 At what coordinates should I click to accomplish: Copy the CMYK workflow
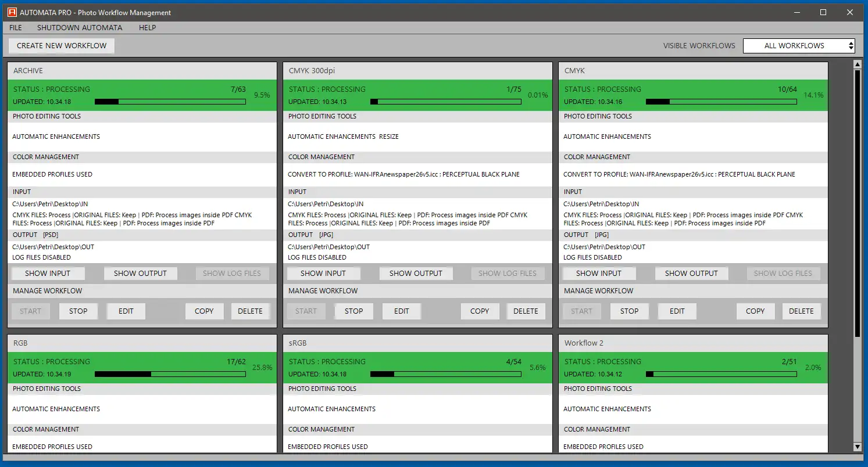[x=755, y=311]
